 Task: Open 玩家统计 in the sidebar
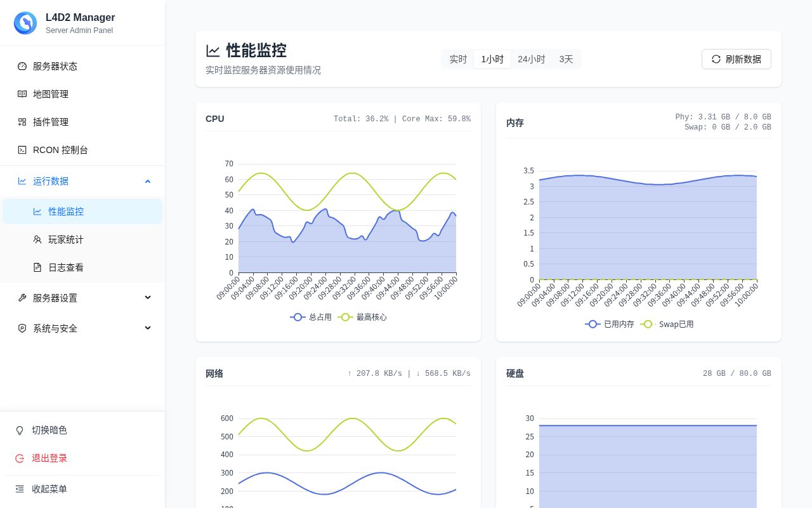coord(82,239)
